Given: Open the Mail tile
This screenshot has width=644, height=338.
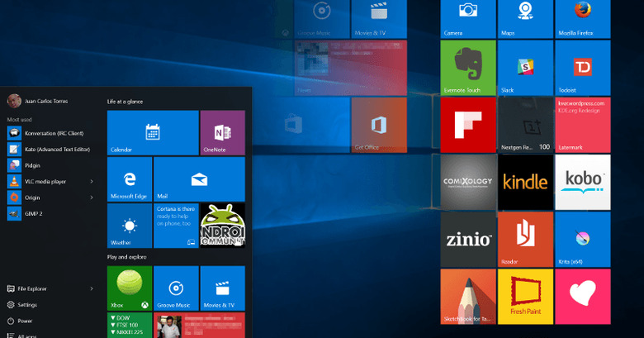Looking at the screenshot, I should click(199, 179).
